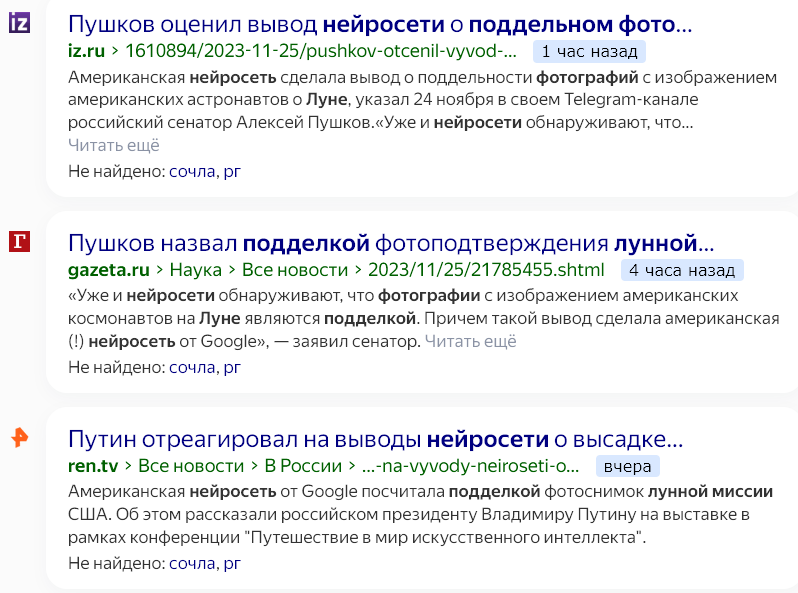Image resolution: width=798 pixels, height=593 pixels.
Task: Click the '4 часа назад' time badge
Action: (682, 270)
